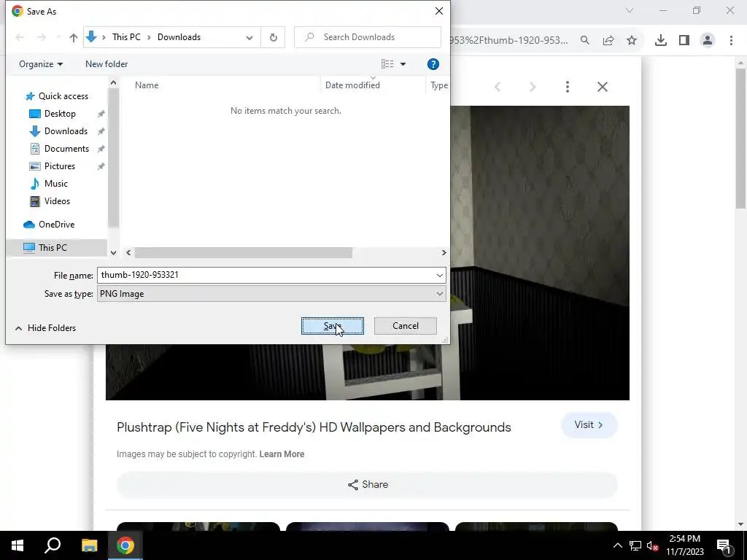
Task: Show hidden system tray icons
Action: pos(617,545)
